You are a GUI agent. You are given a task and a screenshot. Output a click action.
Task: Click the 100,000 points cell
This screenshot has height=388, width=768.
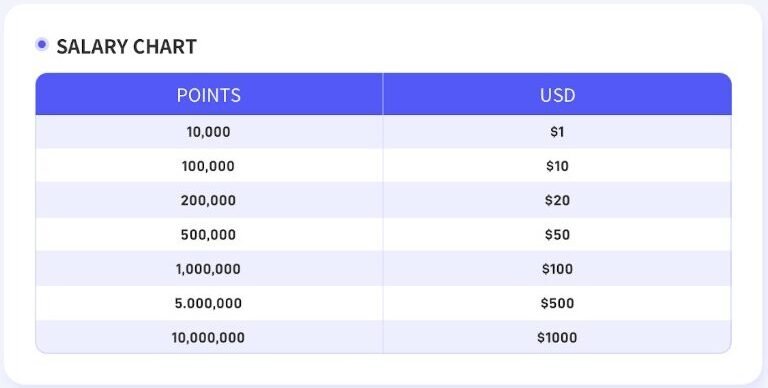coord(209,166)
